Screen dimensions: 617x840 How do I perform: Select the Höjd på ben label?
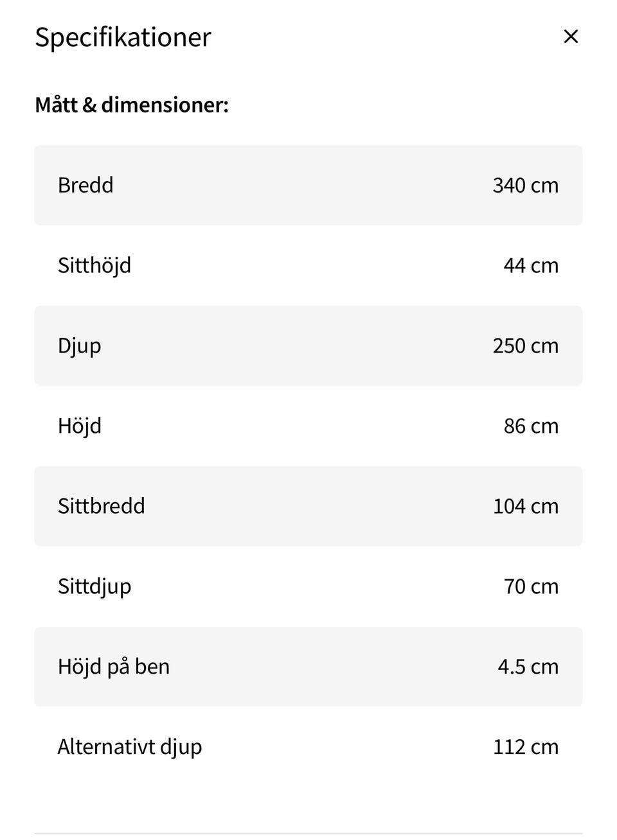114,667
